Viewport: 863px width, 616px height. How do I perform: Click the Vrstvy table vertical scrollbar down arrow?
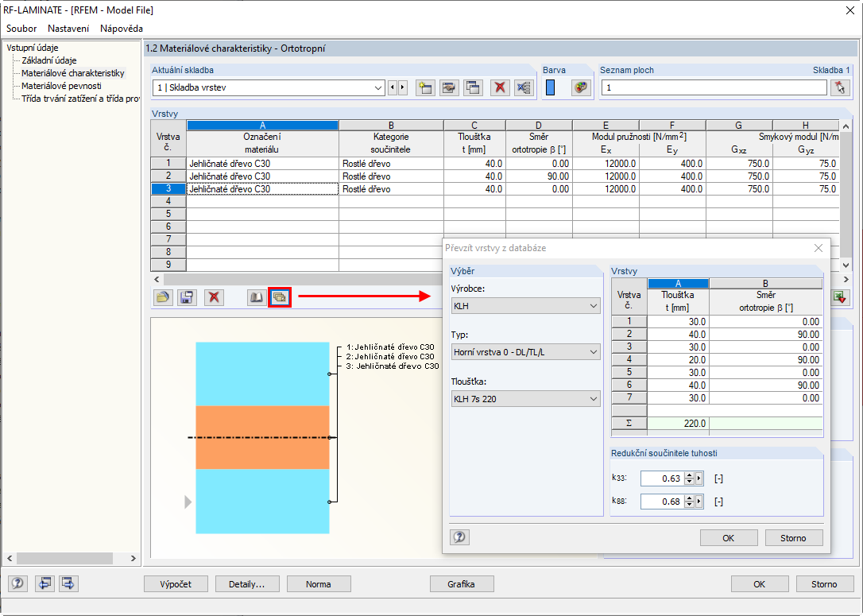pyautogui.click(x=846, y=265)
